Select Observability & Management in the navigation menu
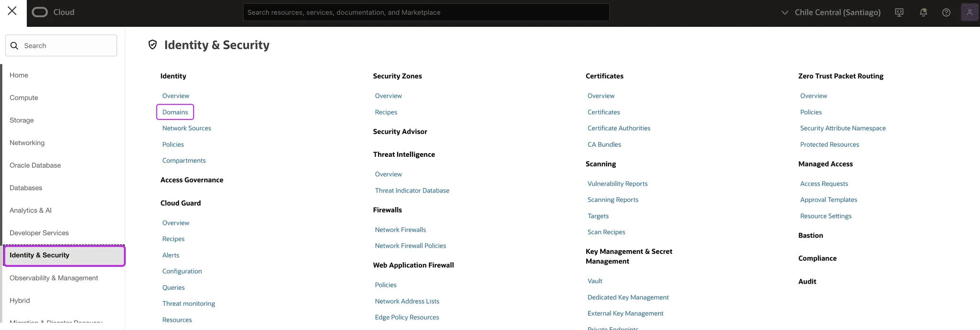This screenshot has height=330, width=980. tap(54, 278)
